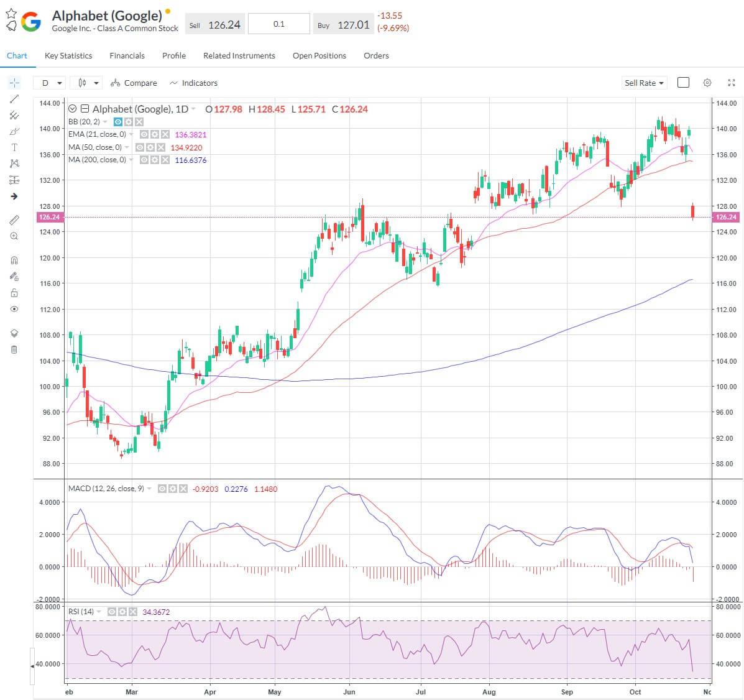The width and height of the screenshot is (744, 700).
Task: Open the chart patterns tool
Action: tap(14, 163)
